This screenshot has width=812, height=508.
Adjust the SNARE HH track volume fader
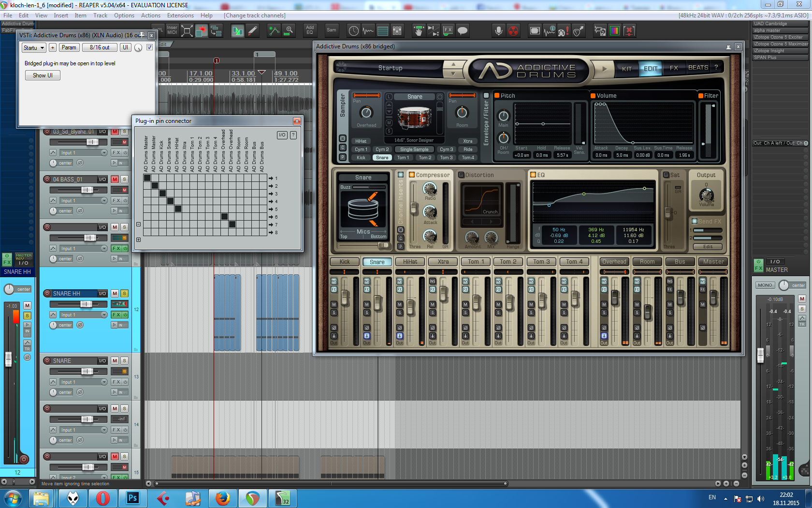[86, 304]
